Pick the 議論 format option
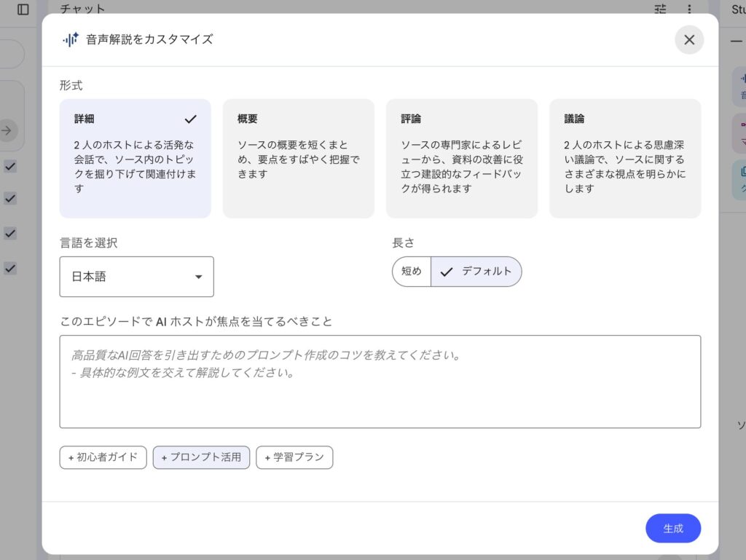The image size is (746, 560). coord(624,158)
